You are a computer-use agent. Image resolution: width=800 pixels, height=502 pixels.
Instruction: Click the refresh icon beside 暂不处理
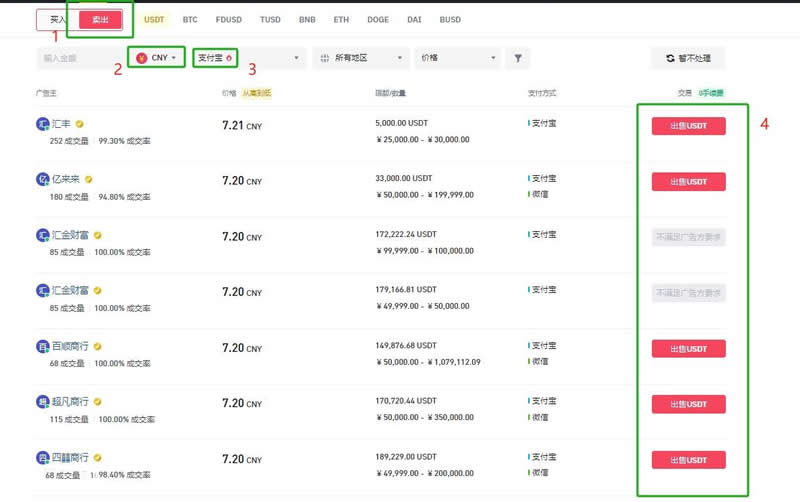(670, 59)
